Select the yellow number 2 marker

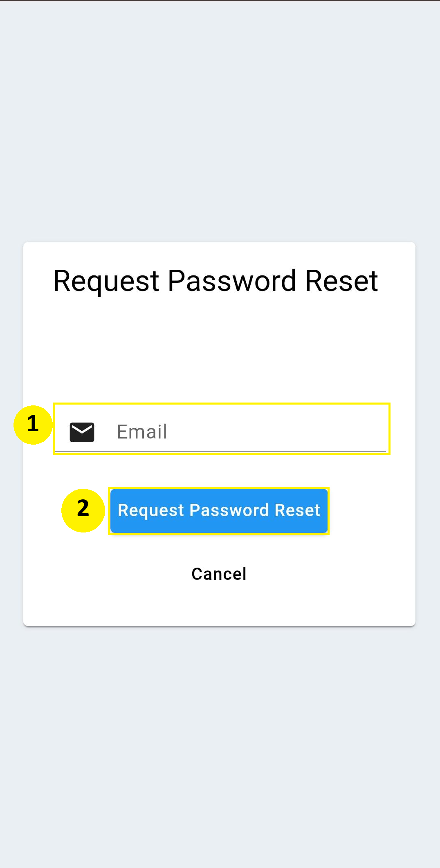(x=83, y=510)
